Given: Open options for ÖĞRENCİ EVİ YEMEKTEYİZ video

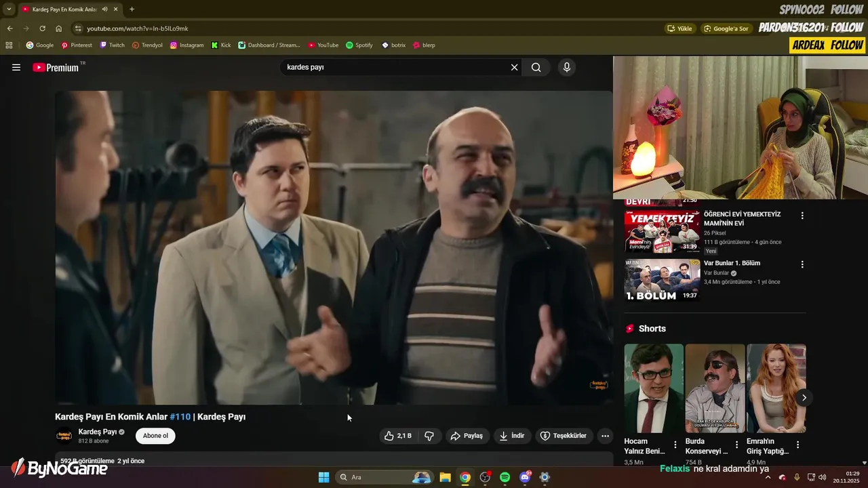Looking at the screenshot, I should click(x=802, y=216).
